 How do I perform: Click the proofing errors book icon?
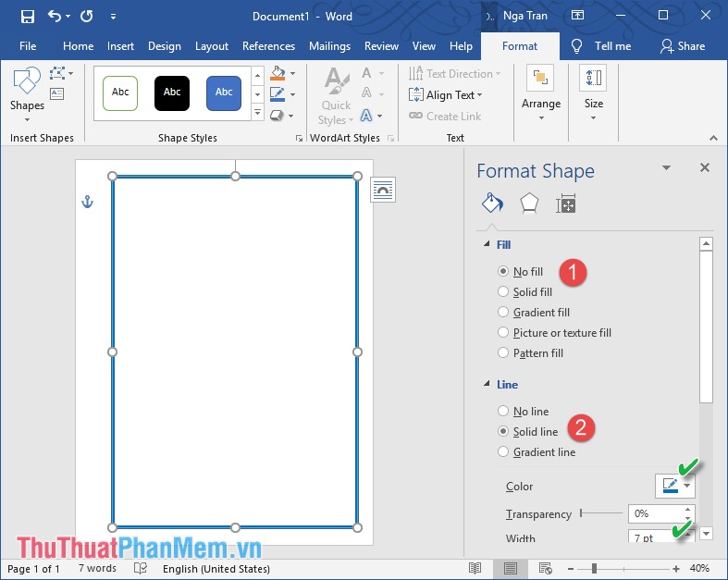(x=141, y=568)
